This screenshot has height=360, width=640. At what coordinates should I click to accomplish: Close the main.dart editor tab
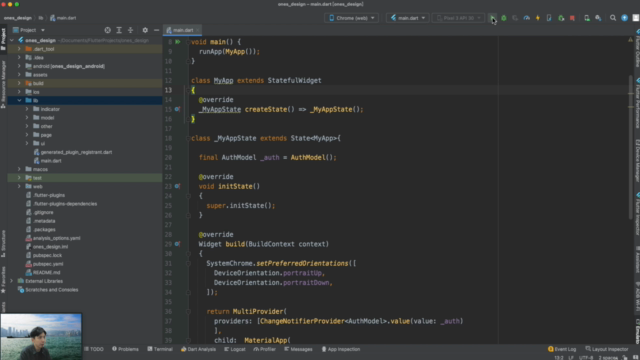tap(198, 30)
